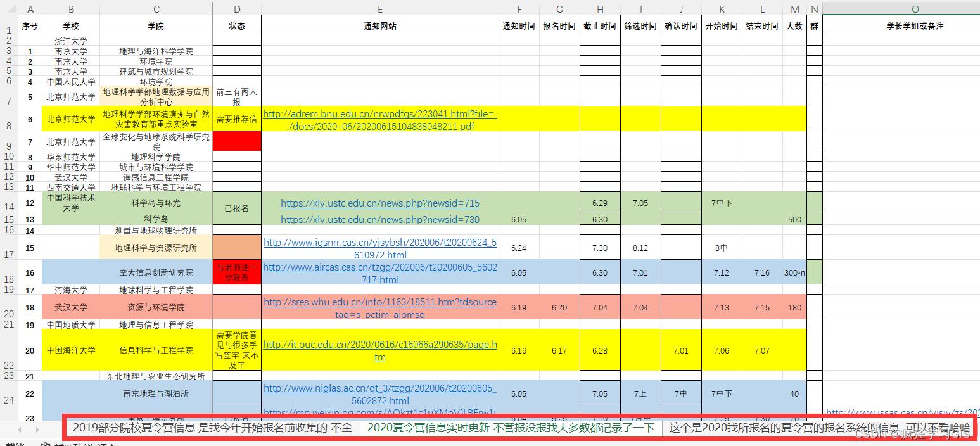This screenshot has width=980, height=446.
Task: Open the xly.ustc.edu.cn newsid=715 hyperlink
Action: [380, 203]
